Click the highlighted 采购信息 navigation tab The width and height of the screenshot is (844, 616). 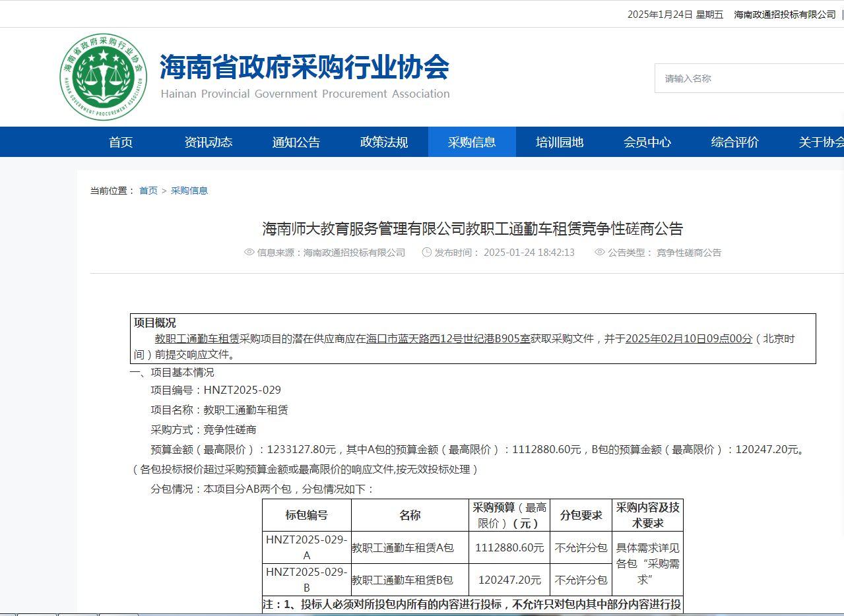tap(472, 142)
